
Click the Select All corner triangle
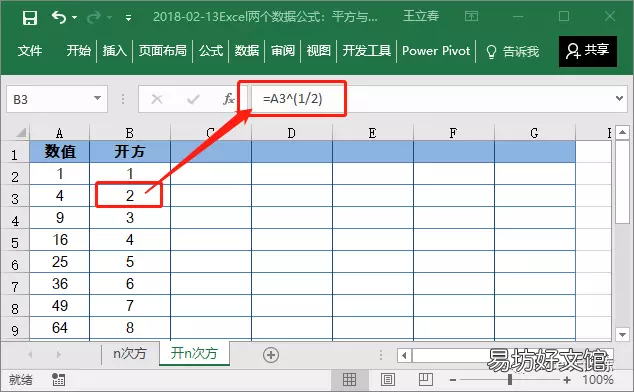click(x=20, y=132)
